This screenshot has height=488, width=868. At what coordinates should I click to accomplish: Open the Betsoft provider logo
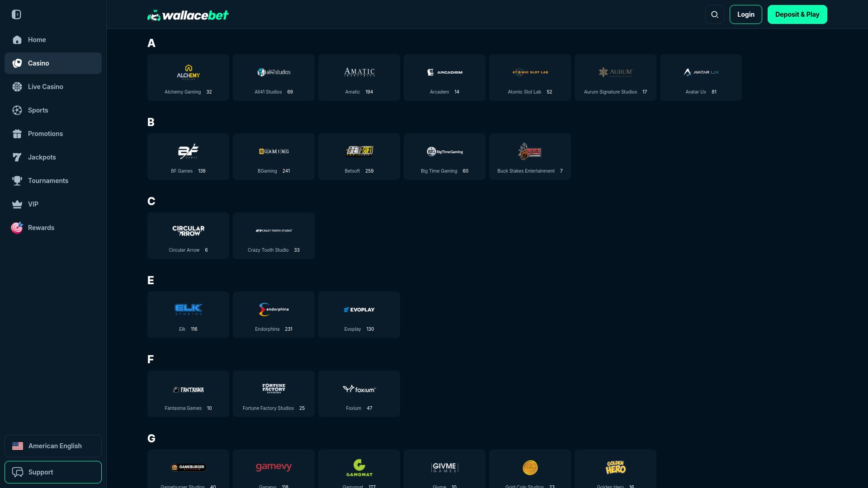pyautogui.click(x=359, y=151)
